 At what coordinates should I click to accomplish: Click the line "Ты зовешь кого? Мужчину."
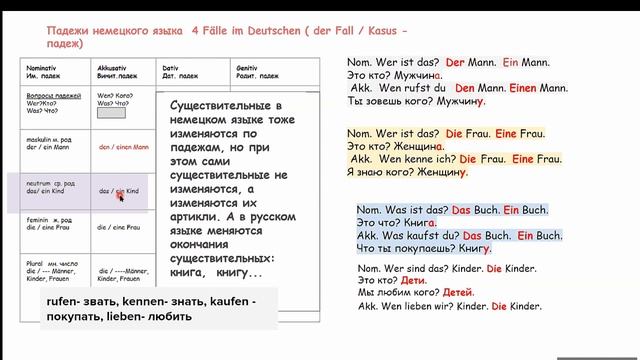click(416, 101)
